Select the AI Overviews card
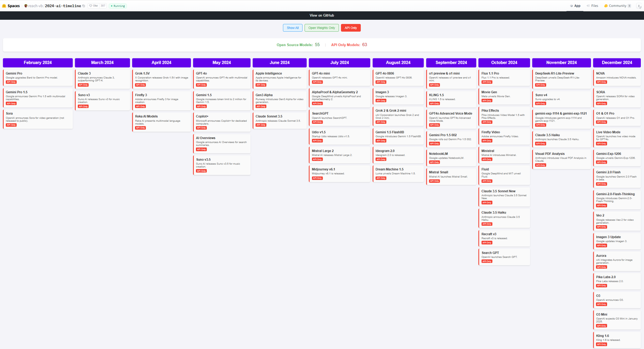 click(222, 143)
